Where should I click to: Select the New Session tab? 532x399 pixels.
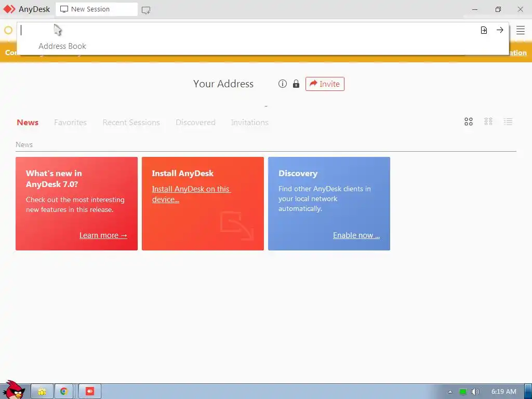click(97, 9)
